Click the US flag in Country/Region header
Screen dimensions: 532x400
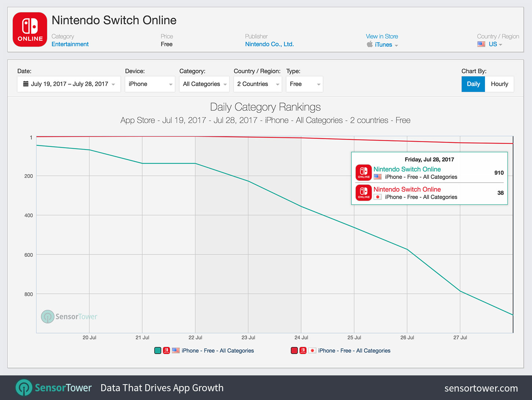pyautogui.click(x=481, y=44)
